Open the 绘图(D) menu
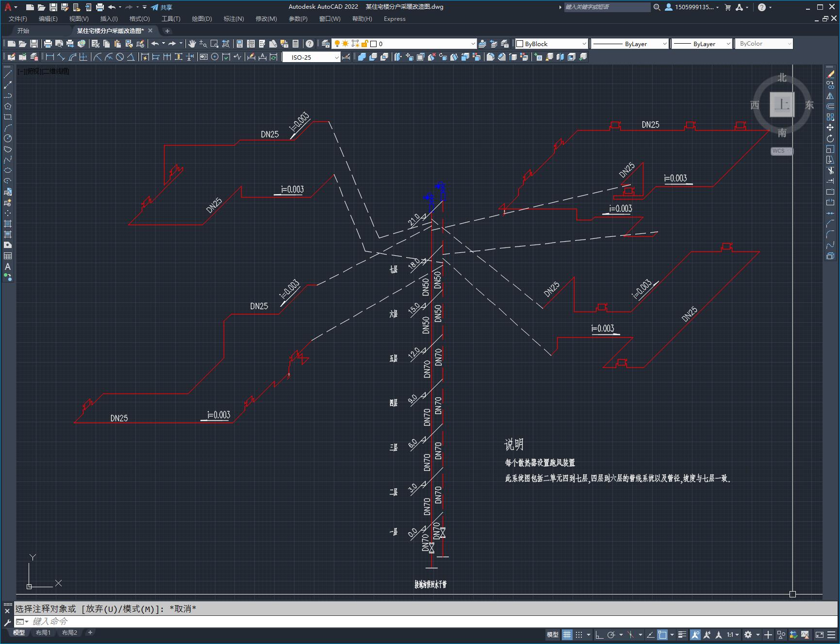This screenshot has height=644, width=840. [x=202, y=18]
